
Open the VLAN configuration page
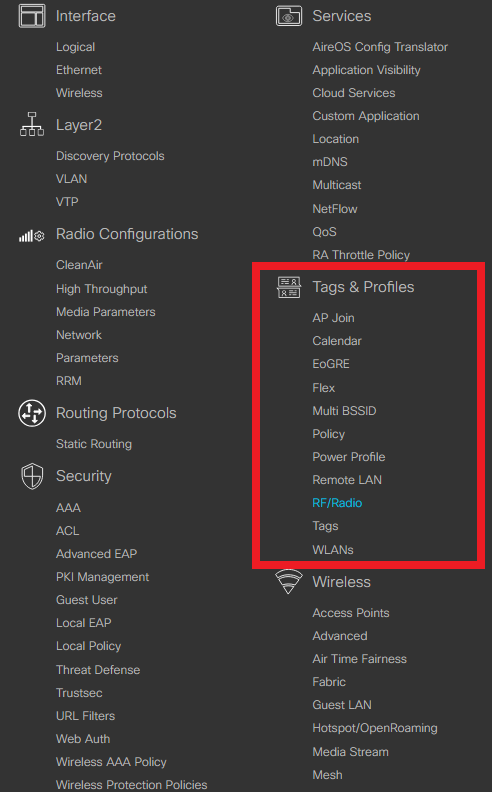[71, 179]
